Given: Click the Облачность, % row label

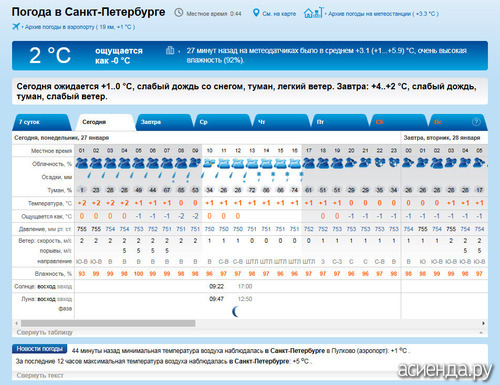Looking at the screenshot, I should [52, 164].
